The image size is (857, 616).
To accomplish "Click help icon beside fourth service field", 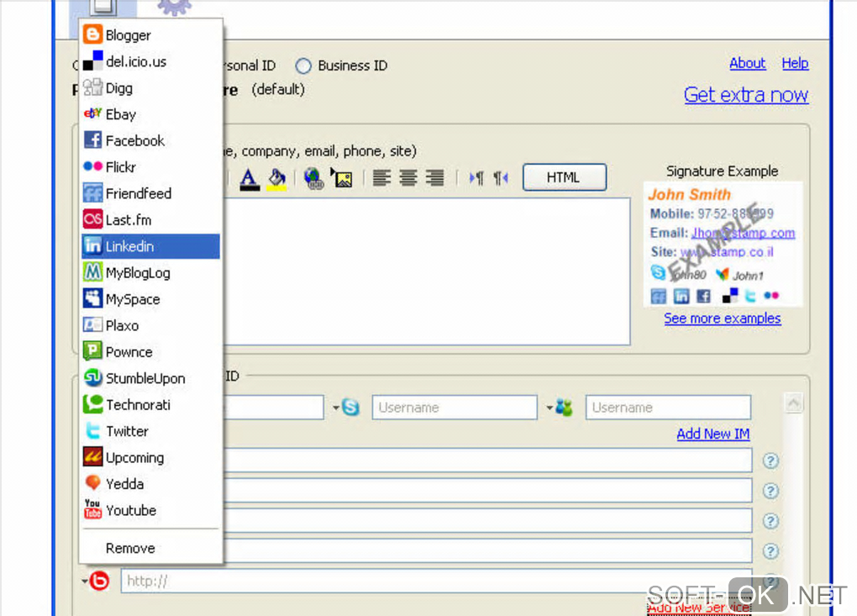I will pyautogui.click(x=770, y=551).
